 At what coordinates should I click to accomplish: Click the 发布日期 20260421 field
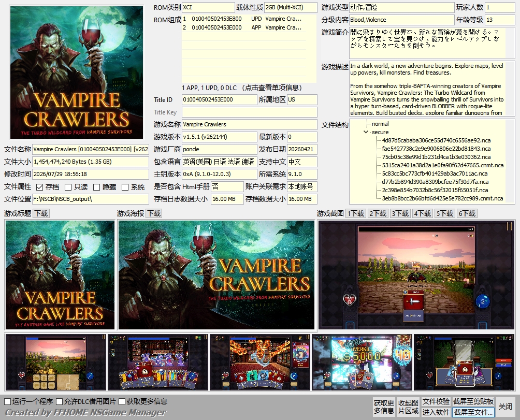click(302, 149)
